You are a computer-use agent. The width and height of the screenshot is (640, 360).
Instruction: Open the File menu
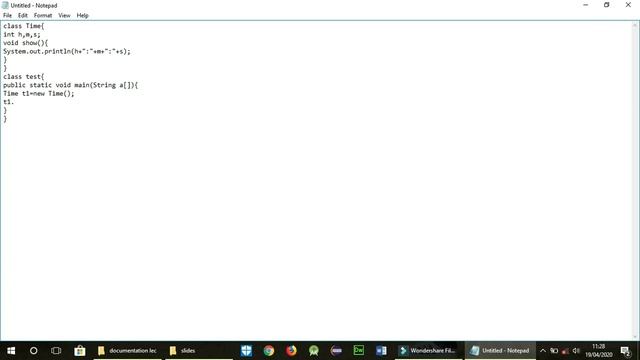click(x=7, y=16)
